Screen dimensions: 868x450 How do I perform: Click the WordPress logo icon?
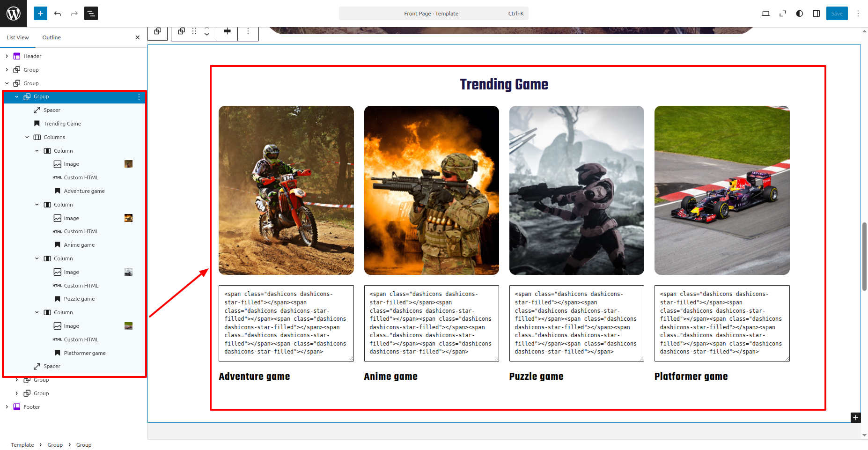(13, 14)
